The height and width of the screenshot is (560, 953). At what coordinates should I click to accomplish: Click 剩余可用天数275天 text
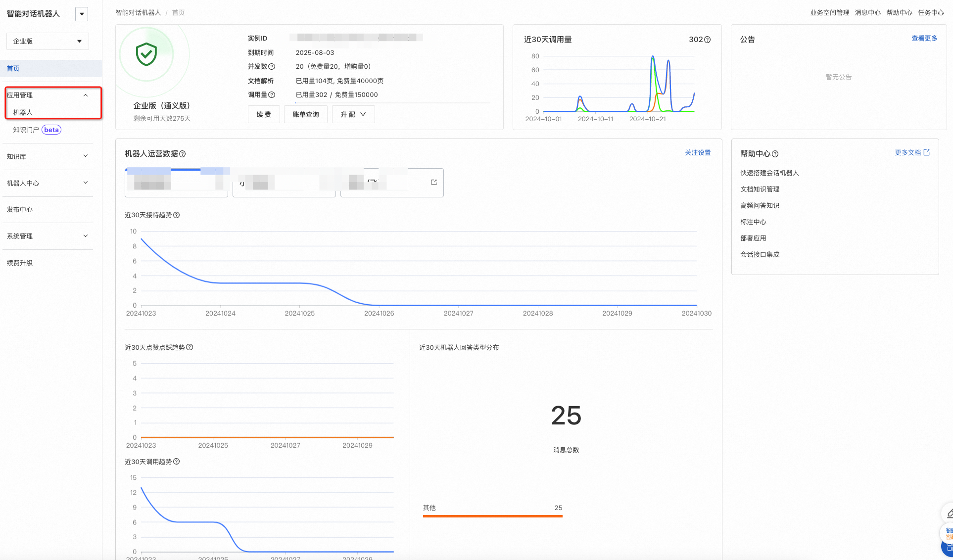click(x=162, y=118)
